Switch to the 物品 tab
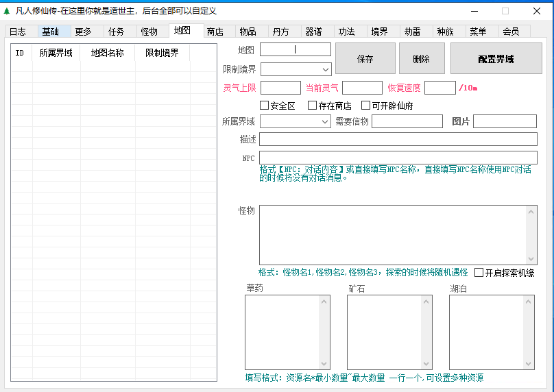Viewport: 554px width, 392px height. (252, 32)
